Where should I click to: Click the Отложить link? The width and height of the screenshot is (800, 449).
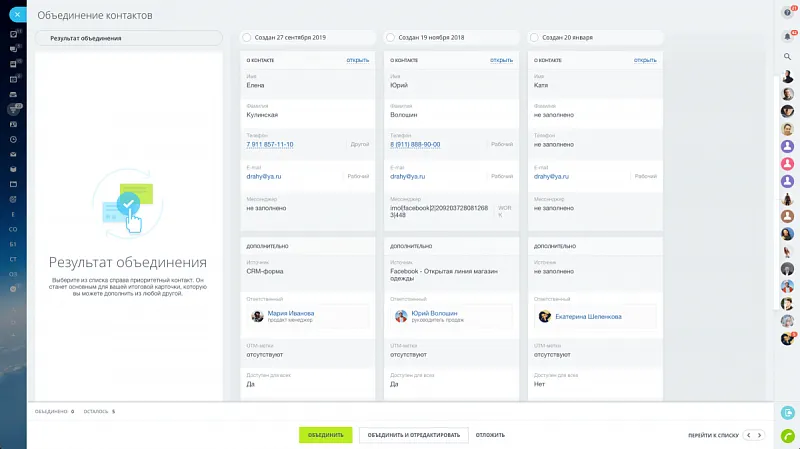point(490,435)
